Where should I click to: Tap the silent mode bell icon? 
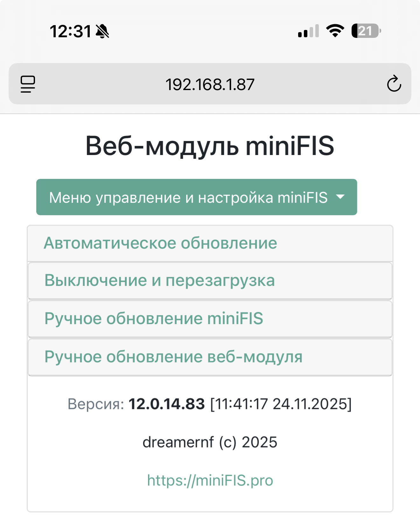(102, 32)
